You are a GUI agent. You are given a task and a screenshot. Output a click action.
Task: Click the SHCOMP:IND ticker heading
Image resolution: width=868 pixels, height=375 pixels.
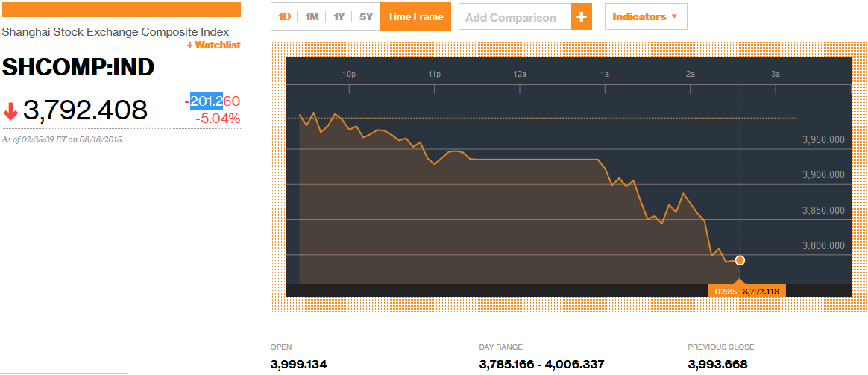78,68
